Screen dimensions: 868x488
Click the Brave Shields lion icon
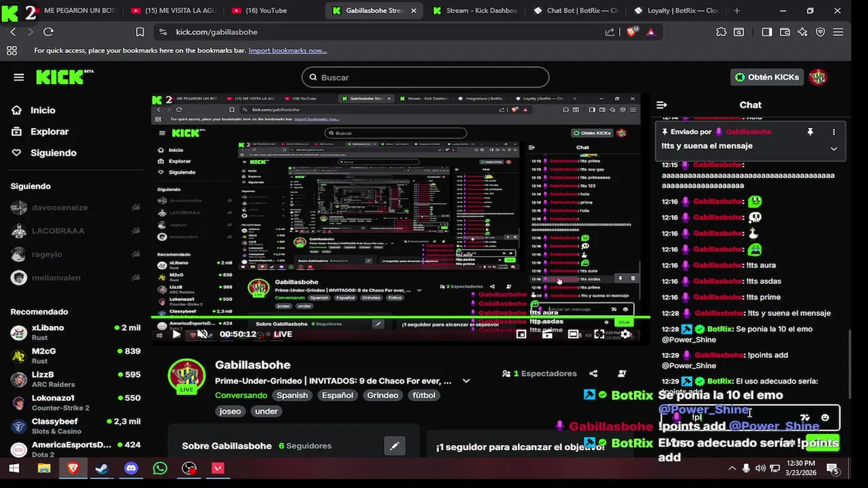pos(632,32)
